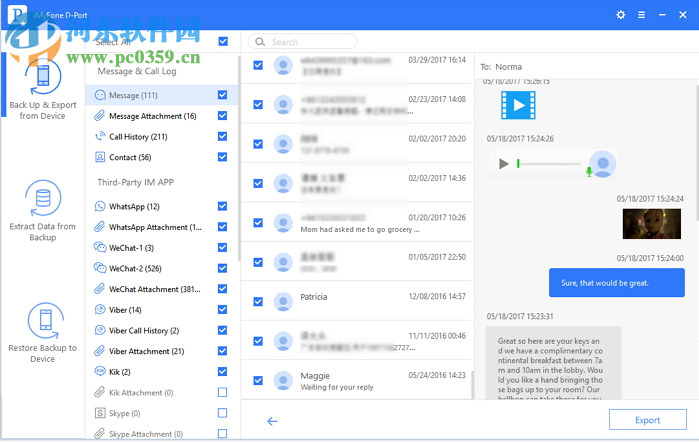This screenshot has height=444, width=699.
Task: Click the 'Great so here are your keys' message
Action: pyautogui.click(x=553, y=363)
